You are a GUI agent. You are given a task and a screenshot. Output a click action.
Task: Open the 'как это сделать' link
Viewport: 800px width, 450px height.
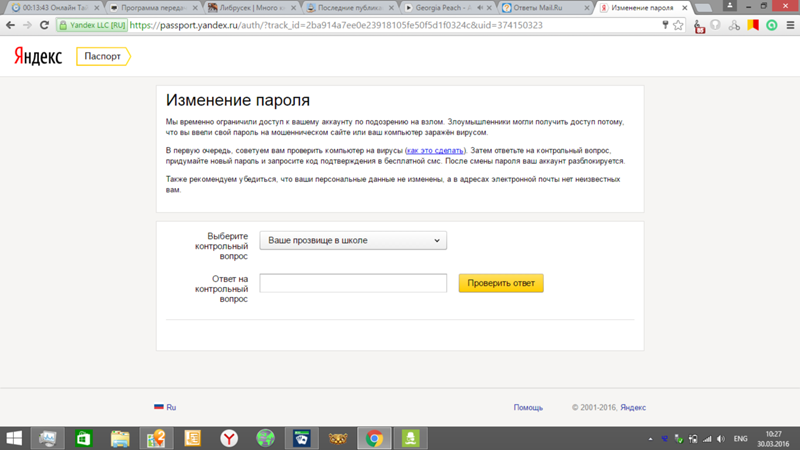[x=434, y=150]
